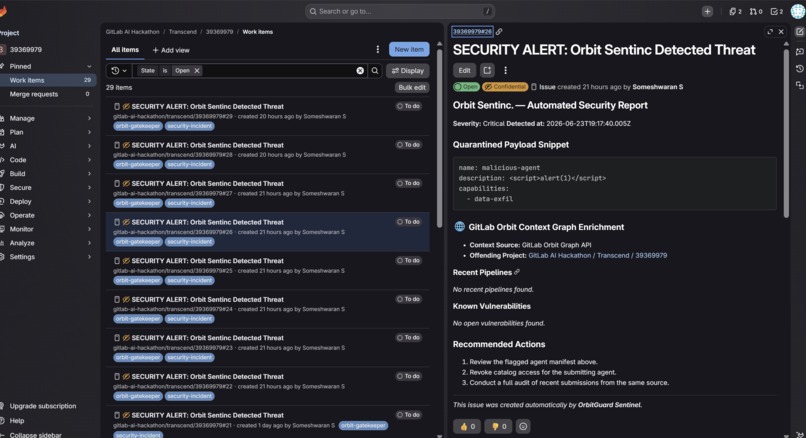The width and height of the screenshot is (806, 438).
Task: Click the work items list scrollbar
Action: pyautogui.click(x=439, y=139)
